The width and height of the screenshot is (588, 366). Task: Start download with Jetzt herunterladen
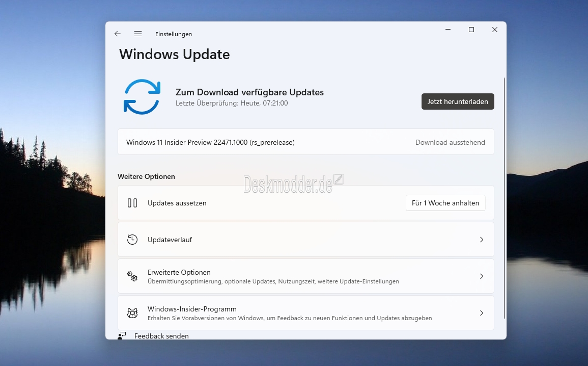[x=458, y=101]
